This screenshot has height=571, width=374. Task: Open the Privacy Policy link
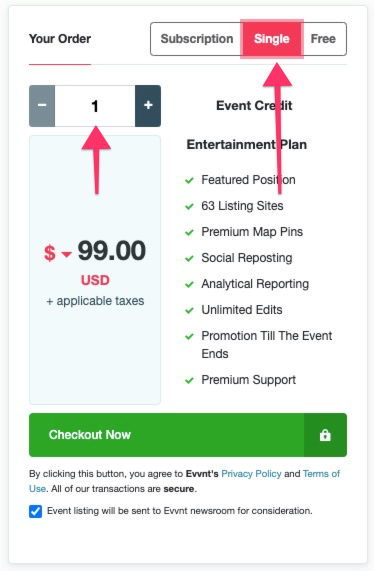251,474
